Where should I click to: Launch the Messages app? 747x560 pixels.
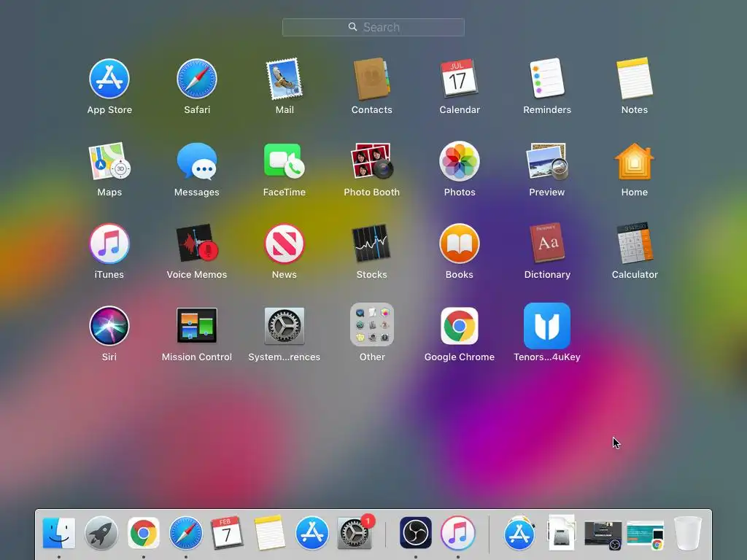pos(197,161)
